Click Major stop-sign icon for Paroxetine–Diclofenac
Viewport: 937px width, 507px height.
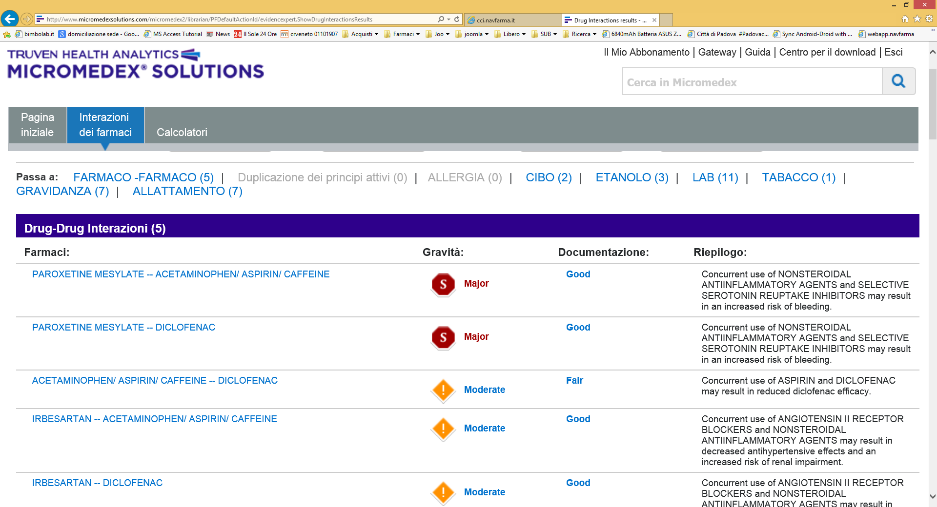[x=443, y=338]
